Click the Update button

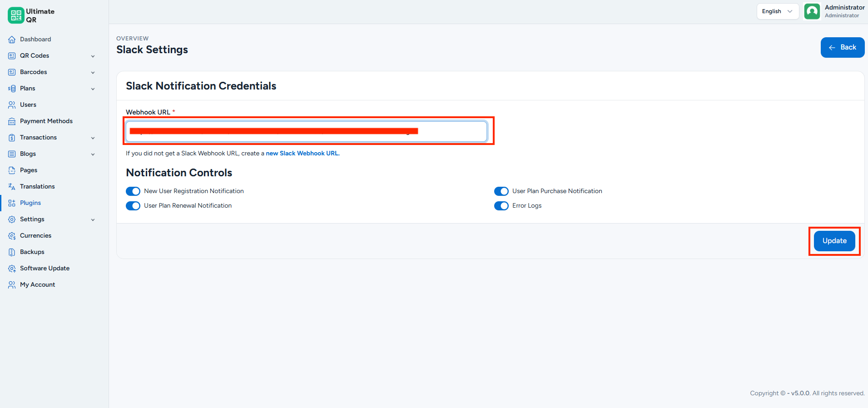coord(834,241)
